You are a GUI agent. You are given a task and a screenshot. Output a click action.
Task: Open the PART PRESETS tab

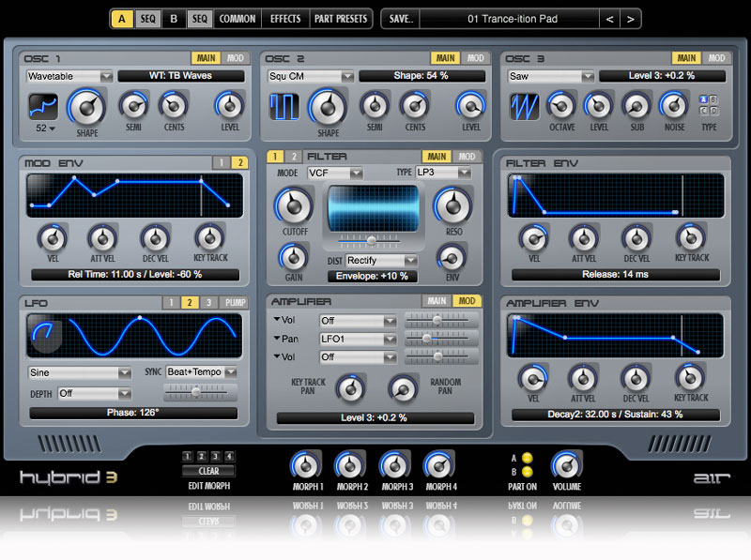click(341, 19)
